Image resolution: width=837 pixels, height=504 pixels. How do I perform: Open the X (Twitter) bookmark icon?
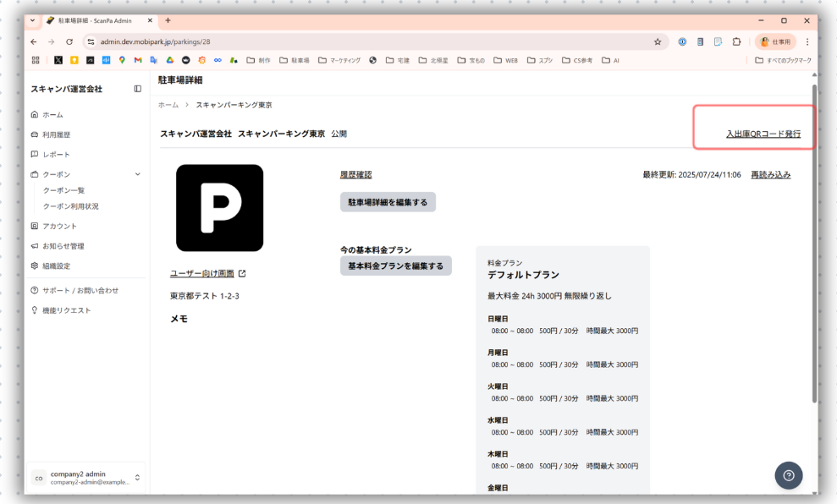pos(58,60)
